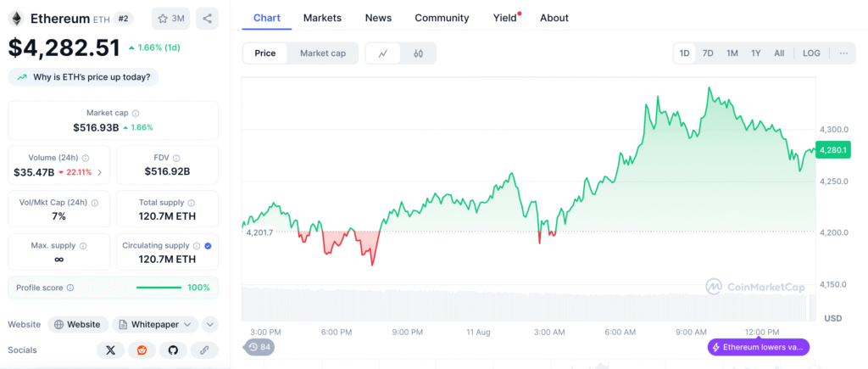Screen dimensions: 868x369
Task: Switch to the Community tab
Action: pyautogui.click(x=442, y=18)
